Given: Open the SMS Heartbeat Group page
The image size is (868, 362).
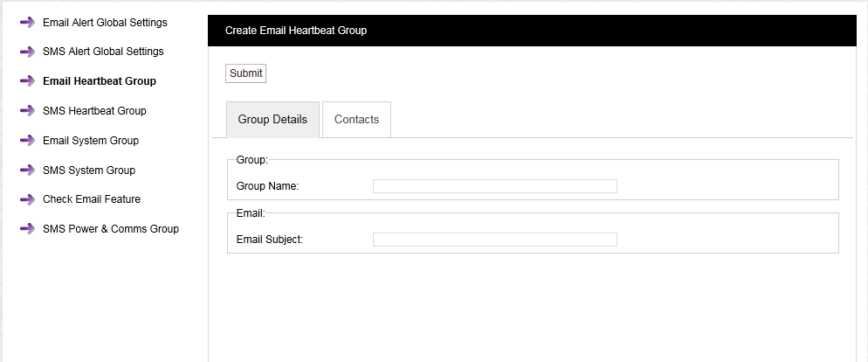Looking at the screenshot, I should pos(94,111).
